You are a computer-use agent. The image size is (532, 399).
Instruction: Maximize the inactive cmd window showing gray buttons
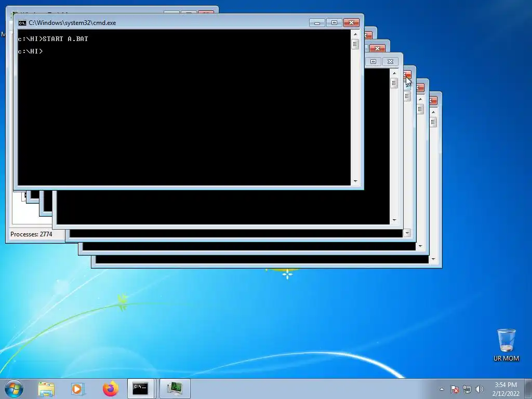373,61
